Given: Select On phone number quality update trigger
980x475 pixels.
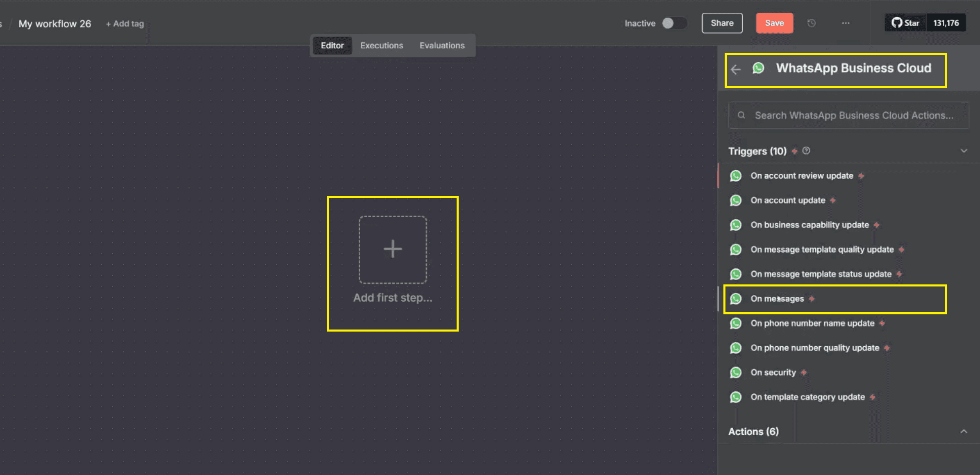Looking at the screenshot, I should coord(848,348).
